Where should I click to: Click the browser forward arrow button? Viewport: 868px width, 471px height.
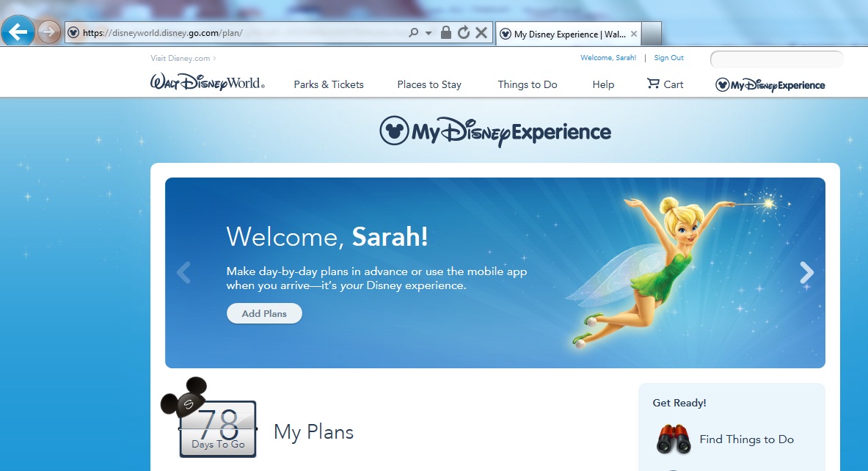[48, 32]
